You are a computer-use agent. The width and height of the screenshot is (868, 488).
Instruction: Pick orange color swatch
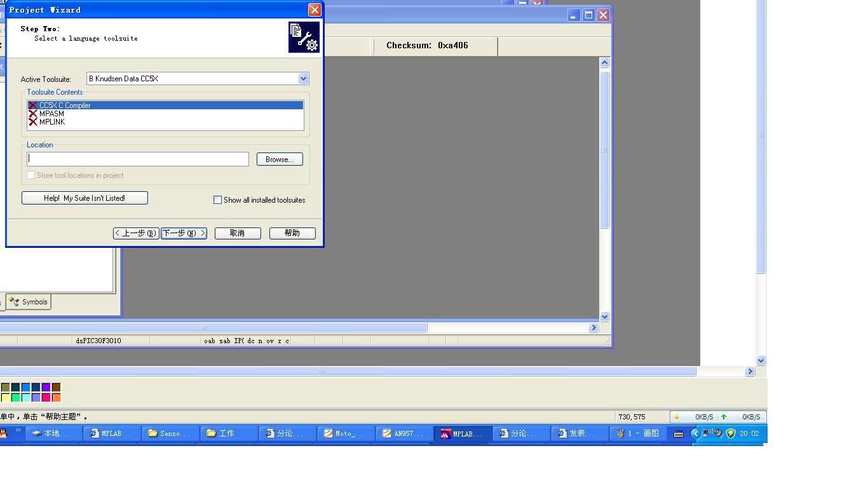tap(56, 398)
